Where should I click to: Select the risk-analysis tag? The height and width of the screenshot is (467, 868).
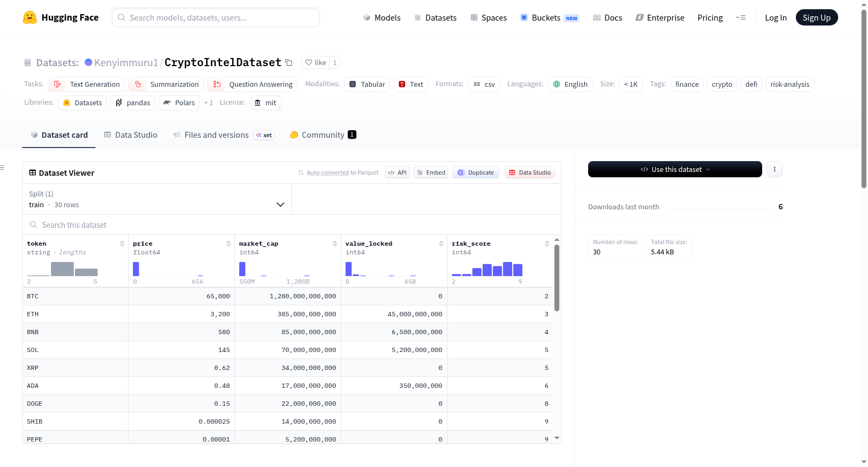pos(790,84)
